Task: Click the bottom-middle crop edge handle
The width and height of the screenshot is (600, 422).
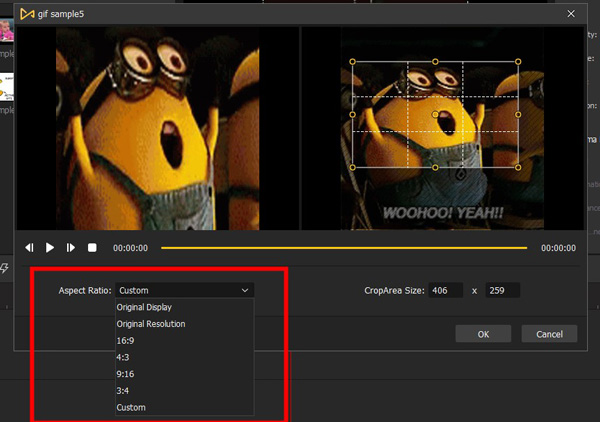Action: pos(435,167)
